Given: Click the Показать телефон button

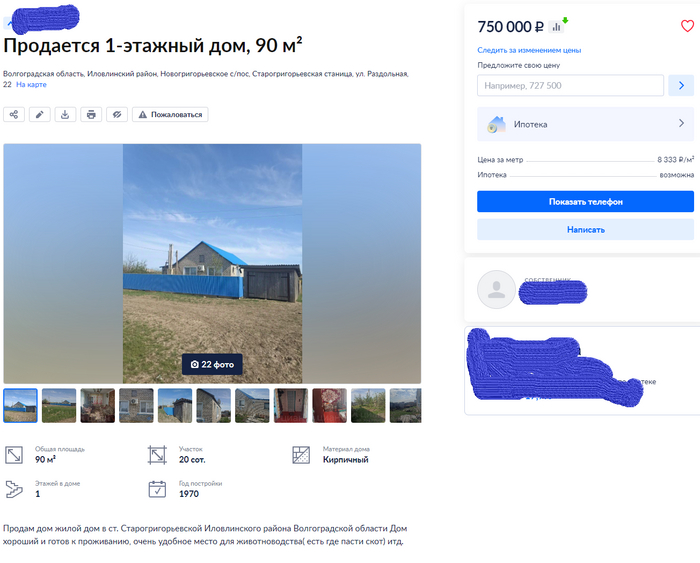Looking at the screenshot, I should [585, 201].
